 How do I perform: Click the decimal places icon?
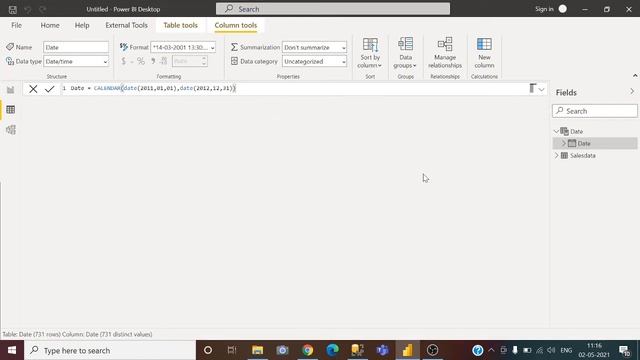click(x=164, y=61)
